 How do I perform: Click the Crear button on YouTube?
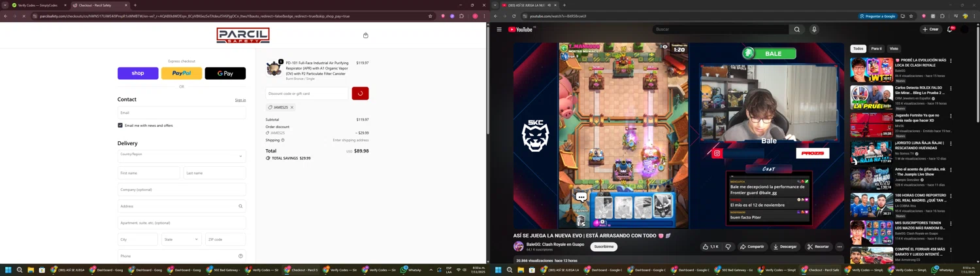coord(930,29)
